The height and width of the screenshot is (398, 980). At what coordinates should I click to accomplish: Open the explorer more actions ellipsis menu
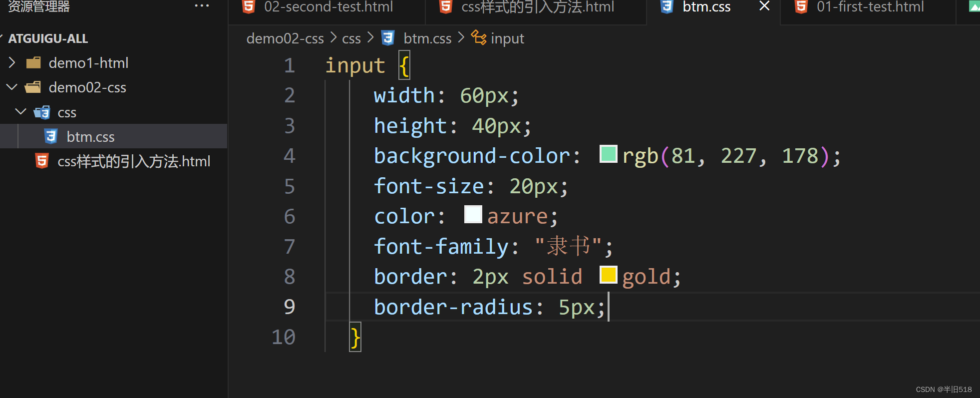pos(202,6)
